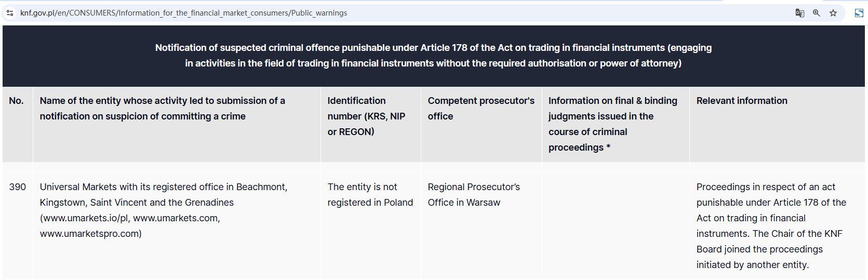This screenshot has width=868, height=280.
Task: Click the Article 178 notification table title
Action: click(x=433, y=56)
